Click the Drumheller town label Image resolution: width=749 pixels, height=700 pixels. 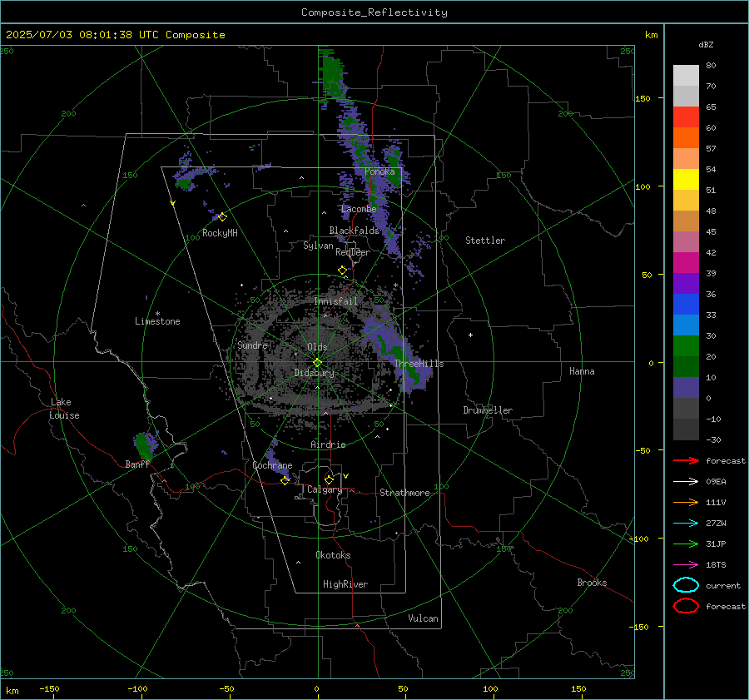pos(488,410)
